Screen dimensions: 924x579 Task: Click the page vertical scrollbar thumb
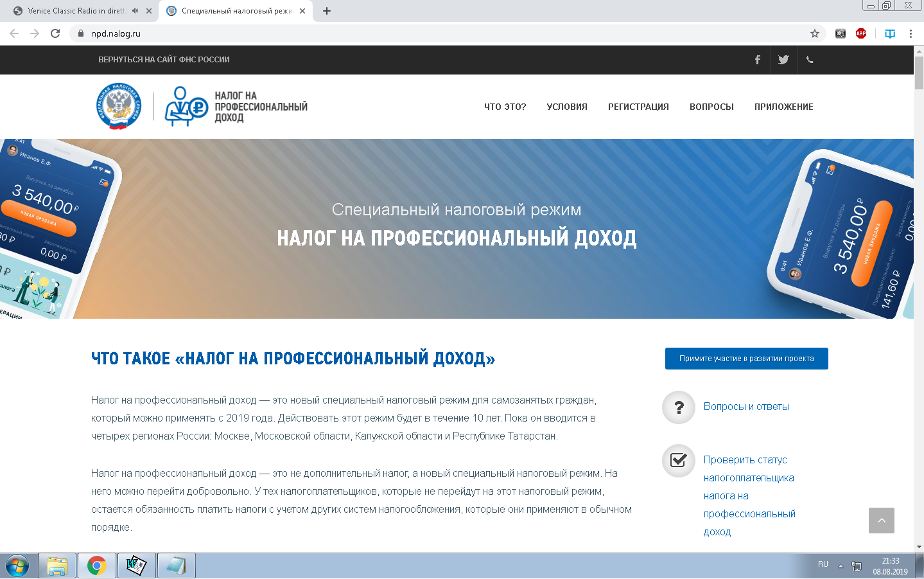tap(919, 73)
